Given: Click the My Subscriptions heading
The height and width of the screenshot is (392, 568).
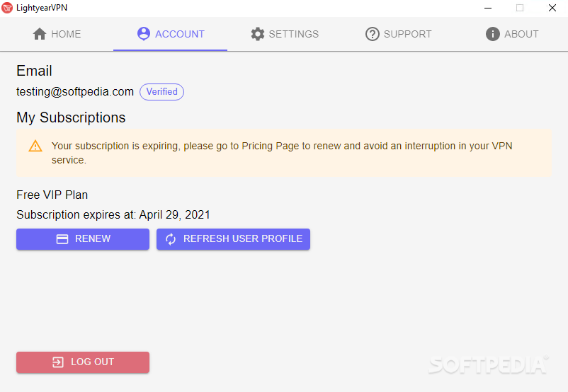Looking at the screenshot, I should pos(71,117).
